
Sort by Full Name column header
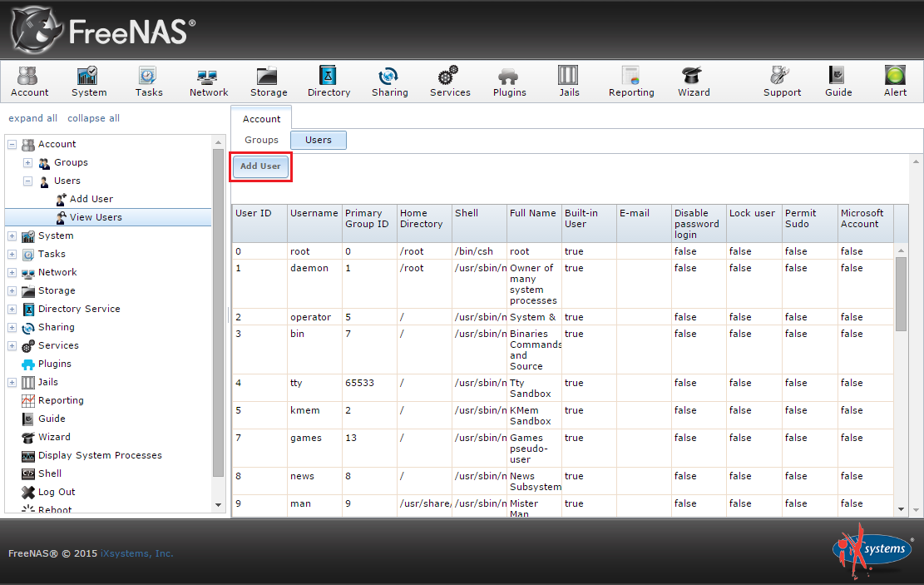click(534, 224)
